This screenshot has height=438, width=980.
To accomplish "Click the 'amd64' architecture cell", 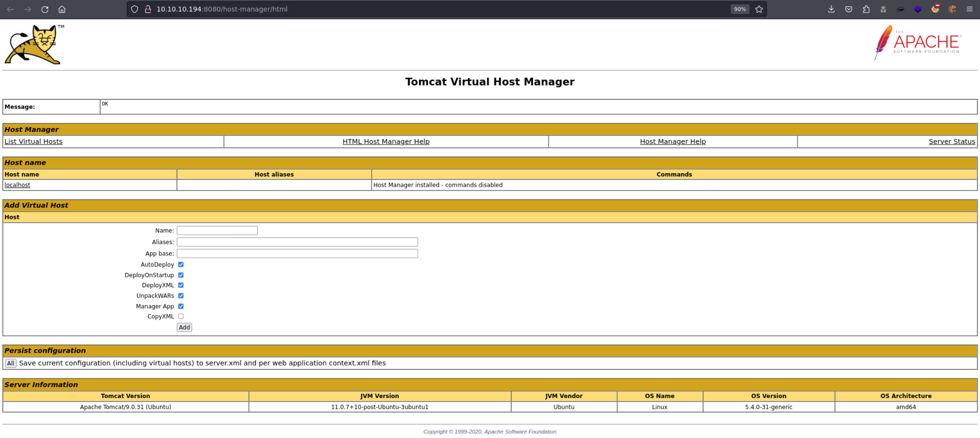I will (x=906, y=407).
